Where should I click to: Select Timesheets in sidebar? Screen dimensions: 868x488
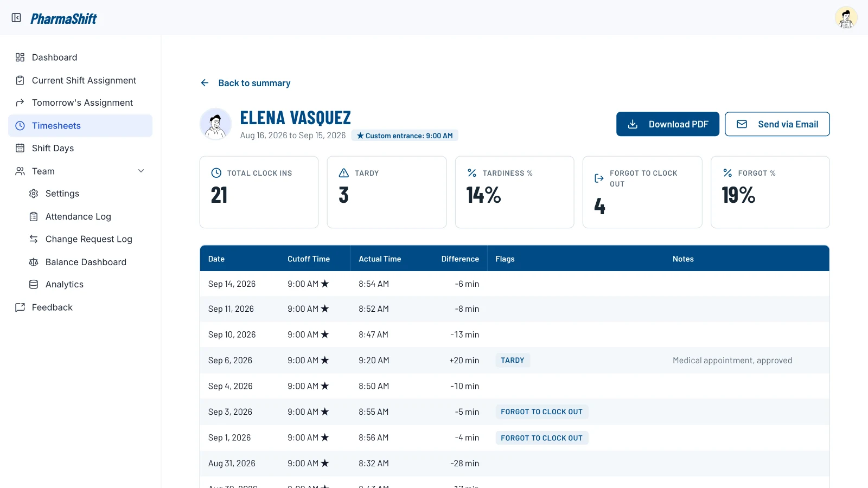pos(80,126)
